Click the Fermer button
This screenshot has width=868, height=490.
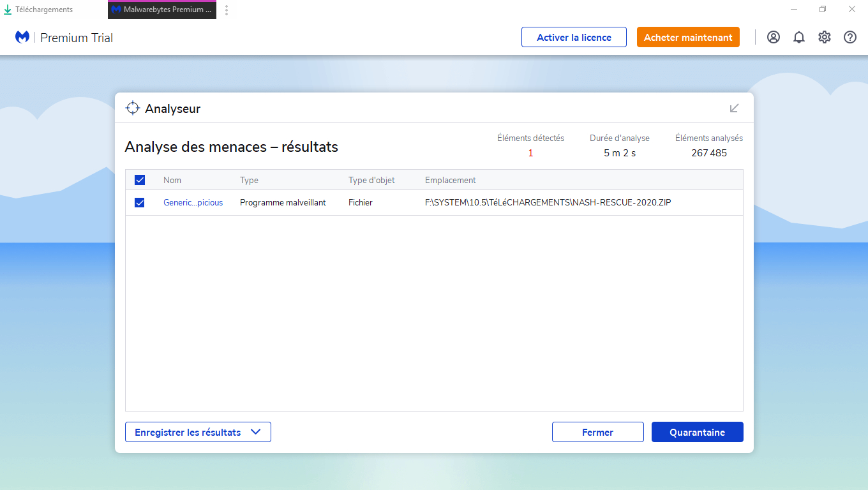coord(597,432)
